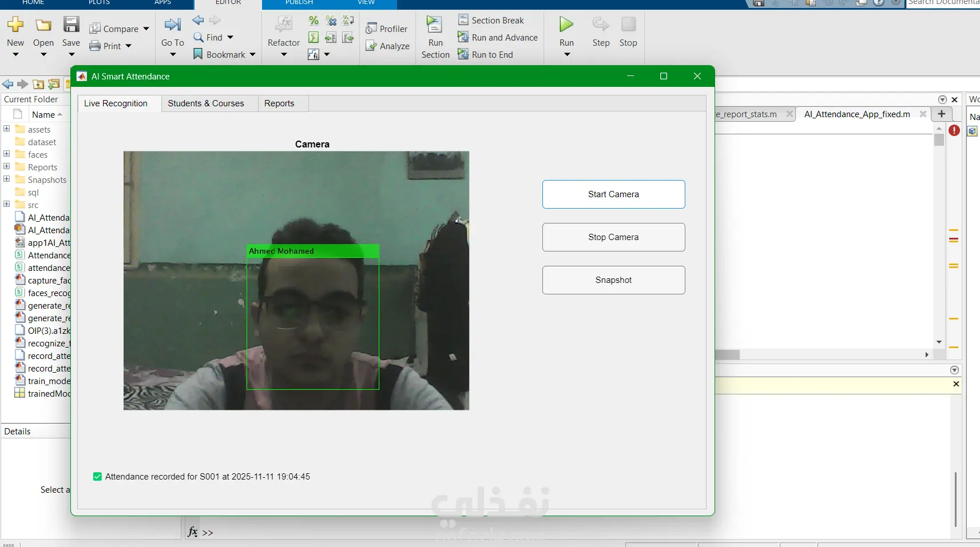Click the green Run arrow icon
Screen dimensions: 980x547
click(x=566, y=24)
